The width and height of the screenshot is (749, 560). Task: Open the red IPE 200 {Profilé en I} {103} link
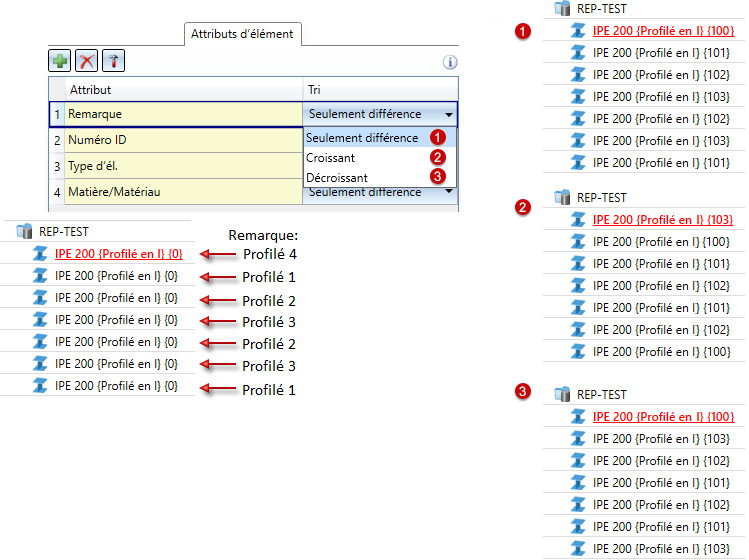(663, 220)
